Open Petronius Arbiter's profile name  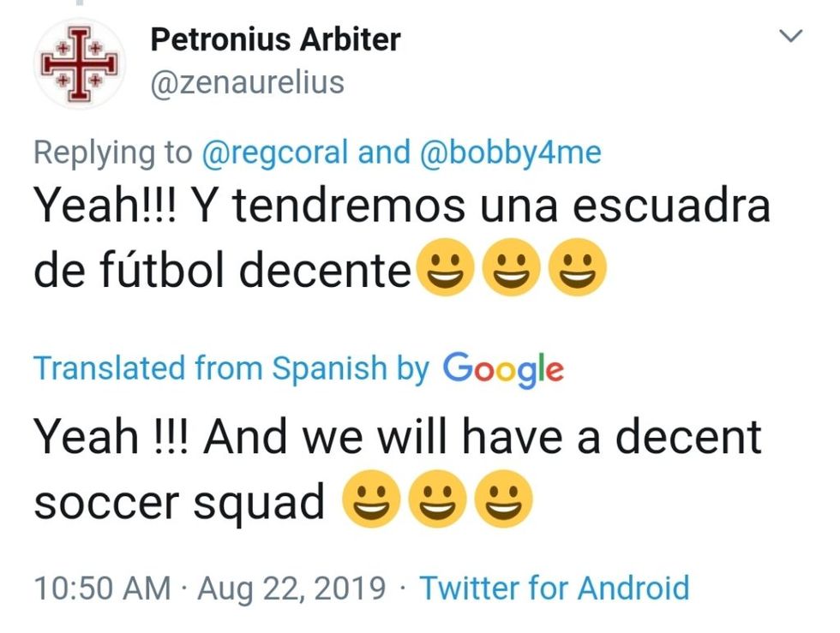275,39
